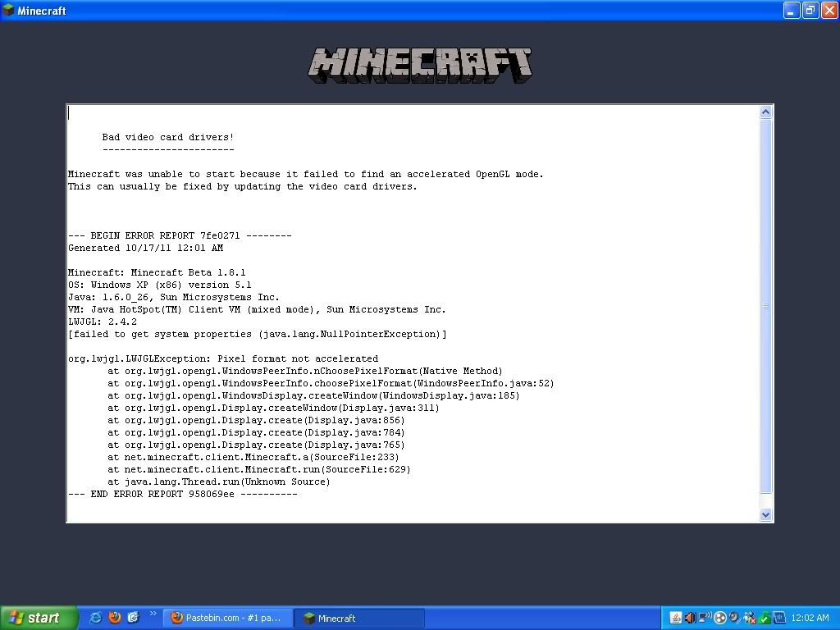Open the Java tray icon
840x630 pixels.
point(676,618)
